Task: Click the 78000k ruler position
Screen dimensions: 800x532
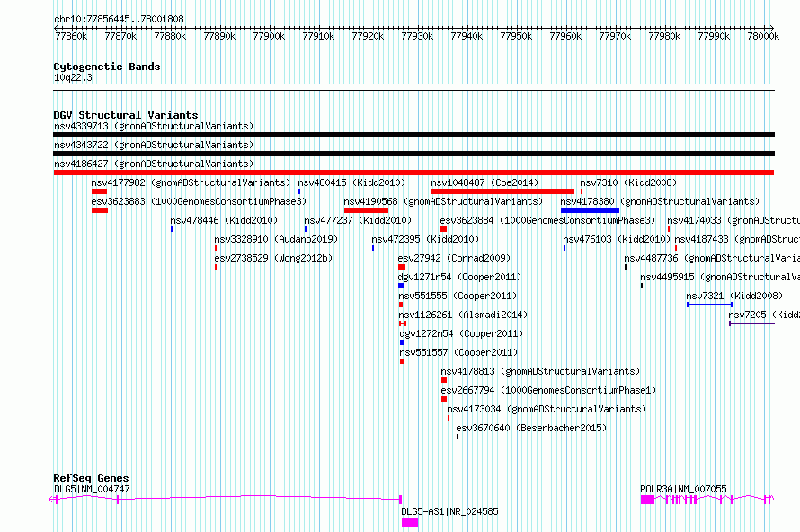Action: coord(763,36)
